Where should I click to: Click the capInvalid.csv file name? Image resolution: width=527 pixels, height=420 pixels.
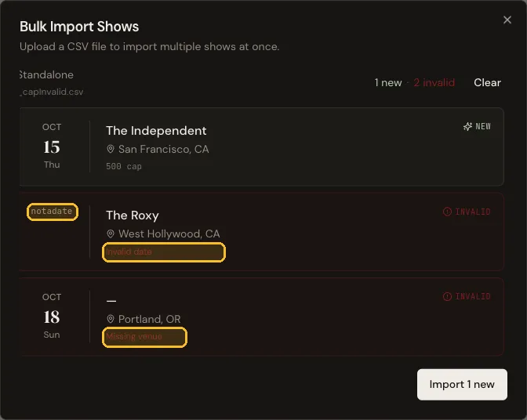coord(52,92)
